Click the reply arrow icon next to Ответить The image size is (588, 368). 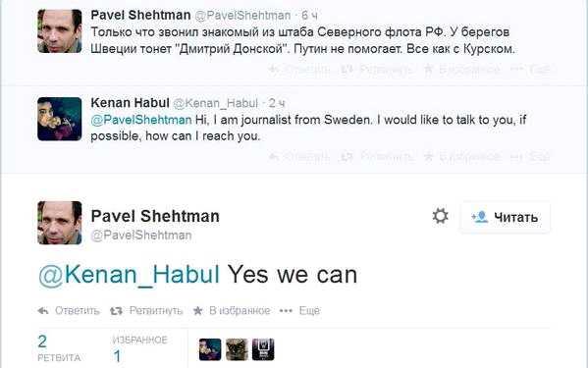click(x=43, y=311)
